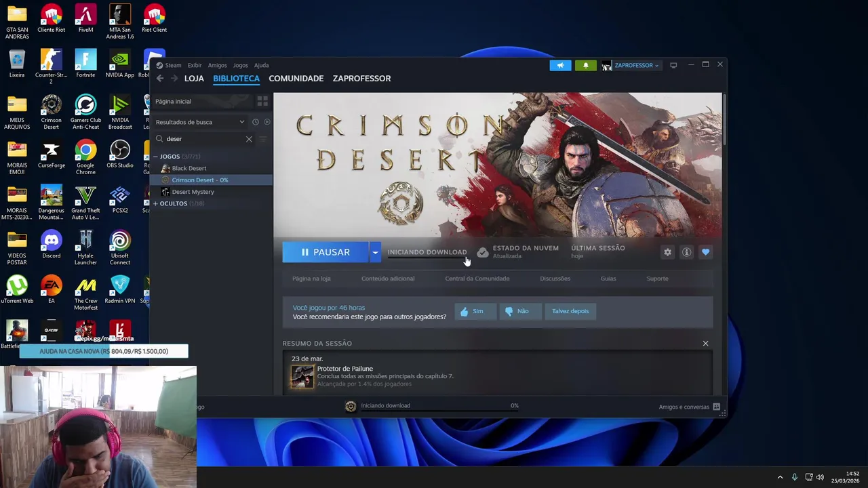
Task: Open the Ajuda menu
Action: [x=262, y=65]
